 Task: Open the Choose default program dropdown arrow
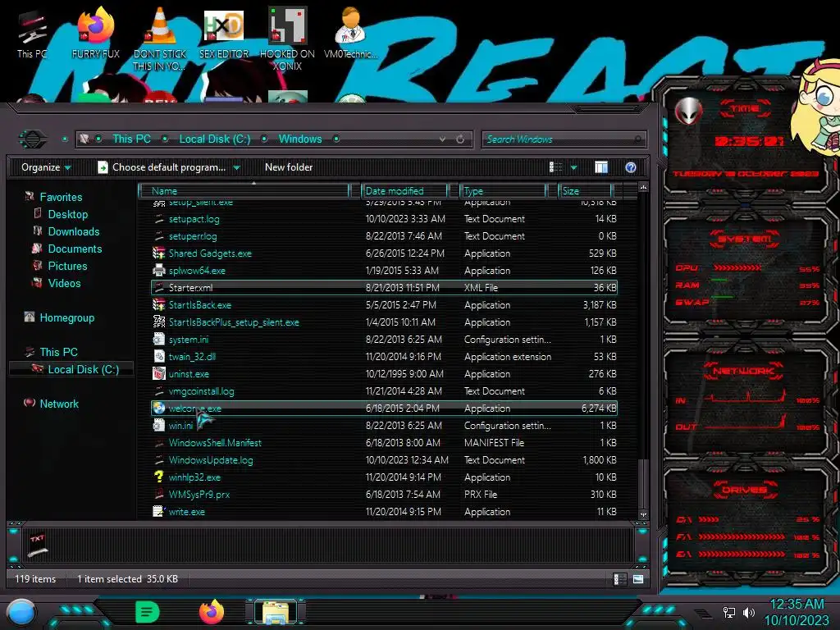237,167
